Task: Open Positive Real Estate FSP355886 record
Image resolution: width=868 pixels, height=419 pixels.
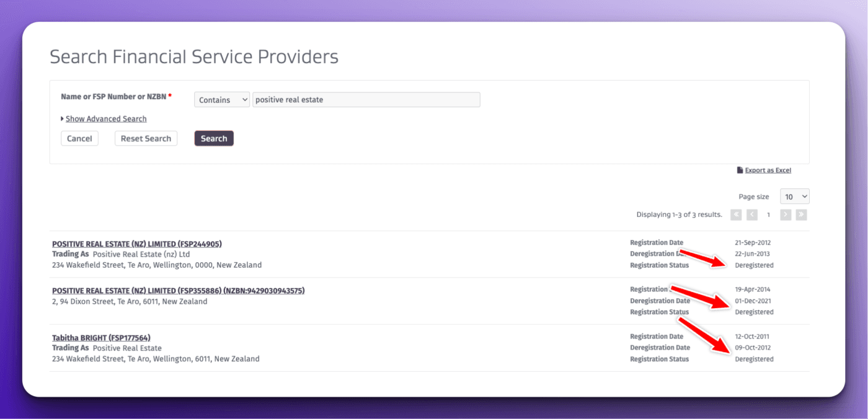Action: (178, 291)
